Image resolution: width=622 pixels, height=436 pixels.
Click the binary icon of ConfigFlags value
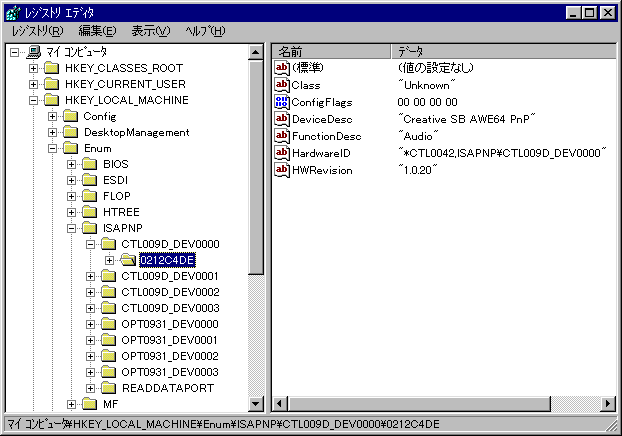pos(282,102)
